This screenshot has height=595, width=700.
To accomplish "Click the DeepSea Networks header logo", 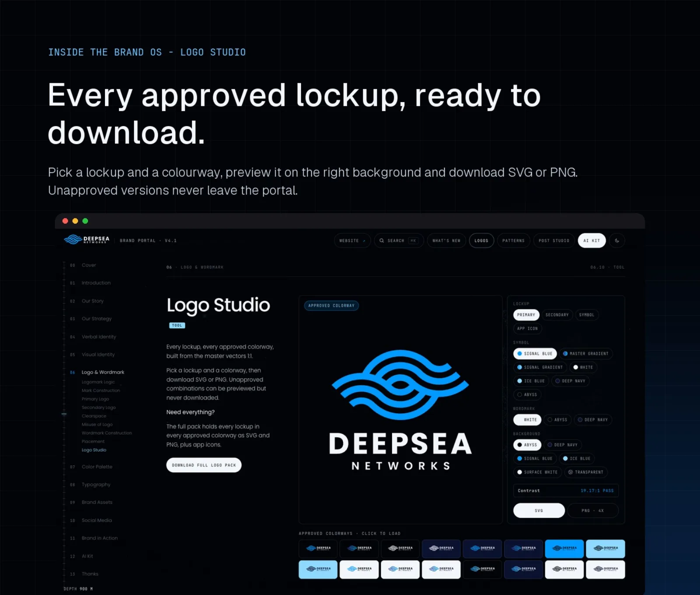I will pyautogui.click(x=87, y=239).
